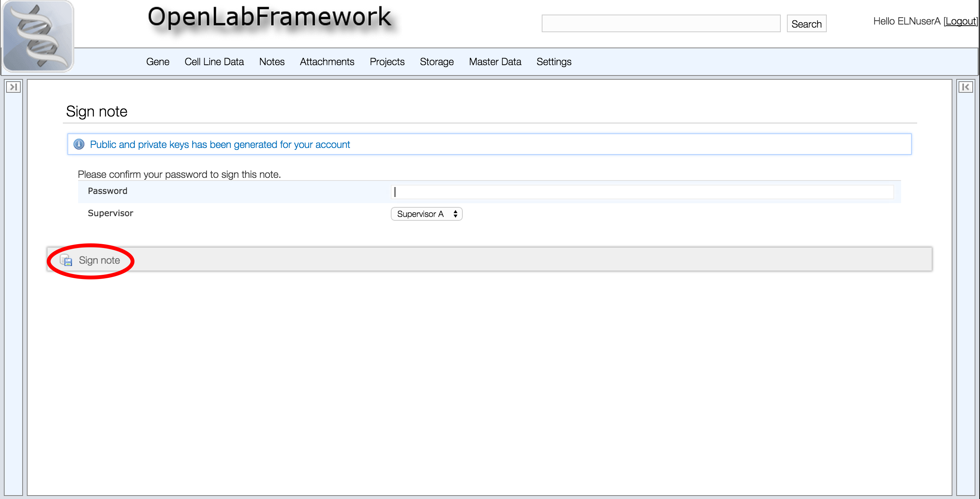This screenshot has width=980, height=499.
Task: Focus the top search text box
Action: coord(661,24)
